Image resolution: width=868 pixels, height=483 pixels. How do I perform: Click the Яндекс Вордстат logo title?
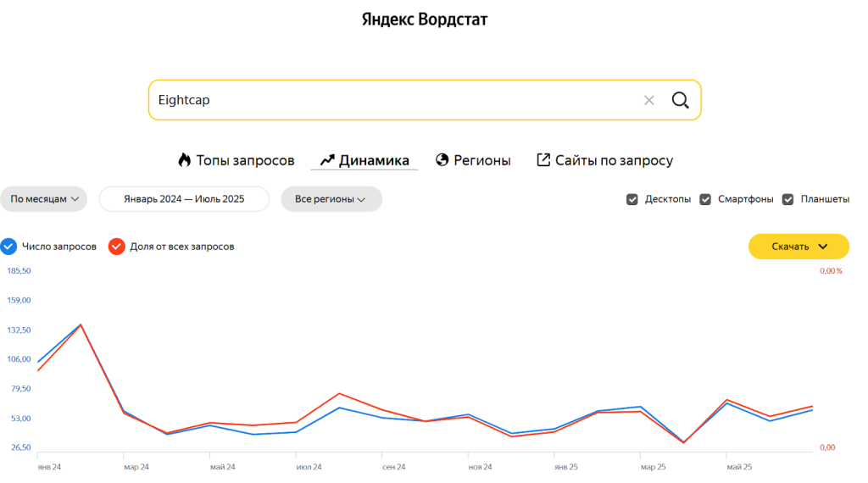425,19
